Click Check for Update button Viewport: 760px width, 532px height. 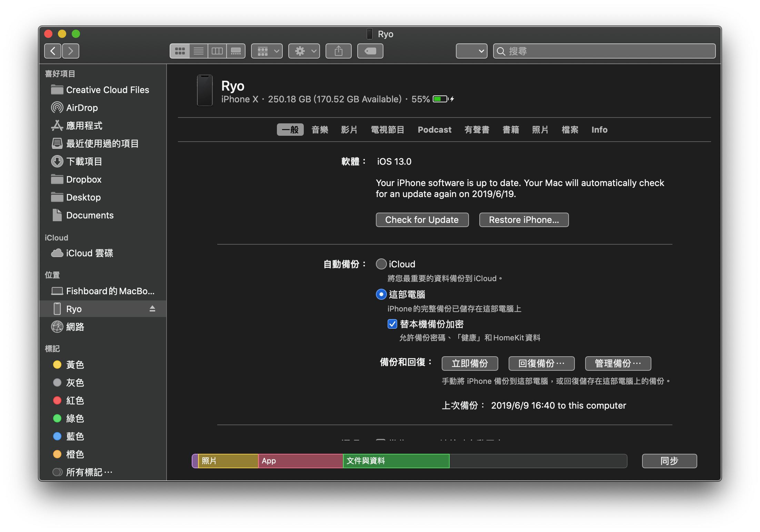click(x=422, y=220)
